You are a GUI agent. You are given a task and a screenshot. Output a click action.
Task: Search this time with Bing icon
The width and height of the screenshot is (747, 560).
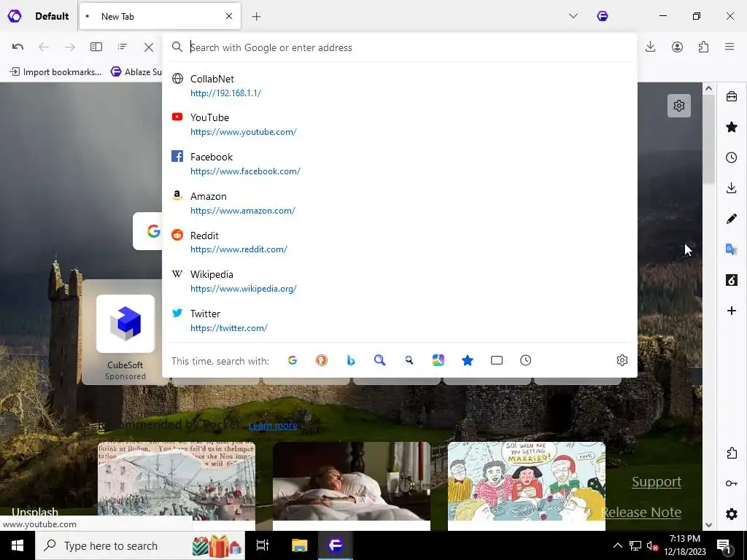tap(351, 360)
